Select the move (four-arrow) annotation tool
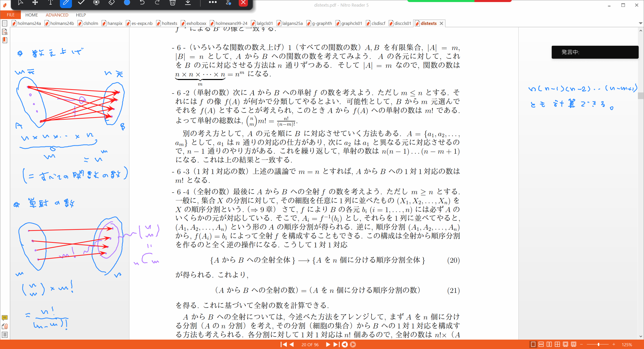The height and width of the screenshot is (349, 644). 35,3
